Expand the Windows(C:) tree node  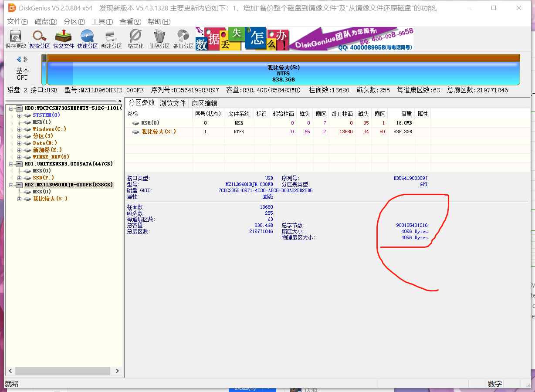tap(19, 129)
